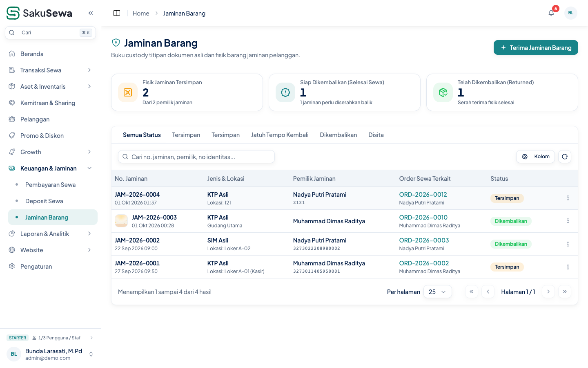Open order link ORD-2026-0010

coord(423,218)
